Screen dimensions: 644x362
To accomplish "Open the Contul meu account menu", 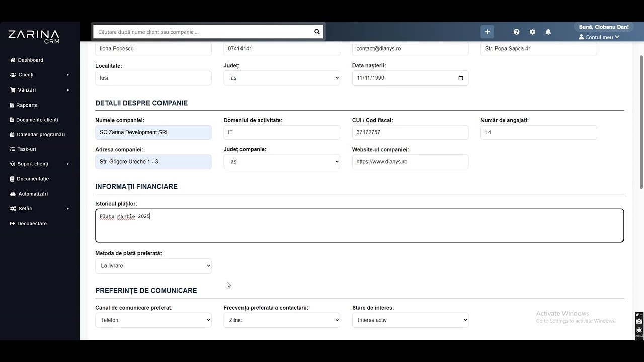I will pyautogui.click(x=599, y=36).
